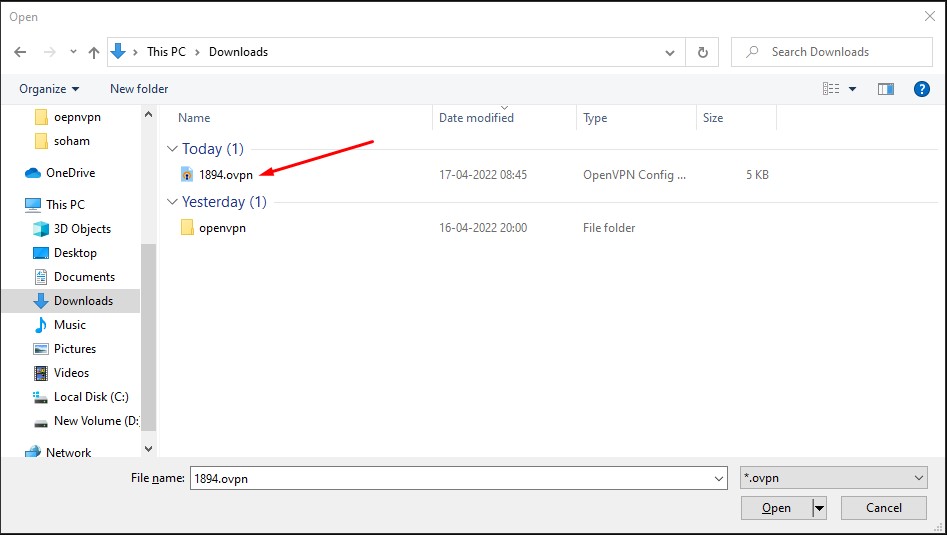Viewport: 947px width, 535px height.
Task: Select 3D Objects in the sidebar
Action: point(82,229)
